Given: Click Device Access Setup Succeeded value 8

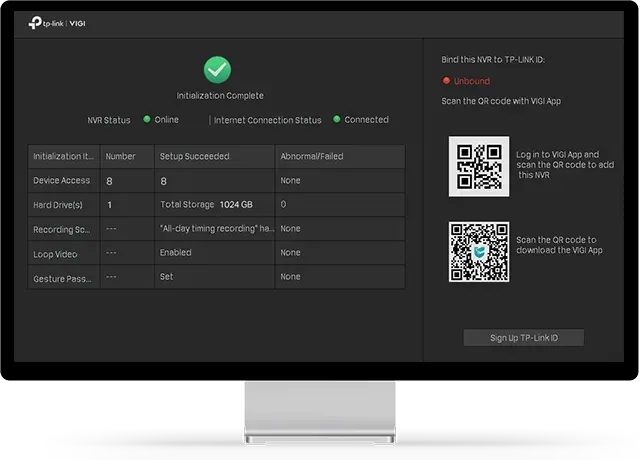Looking at the screenshot, I should pos(163,181).
